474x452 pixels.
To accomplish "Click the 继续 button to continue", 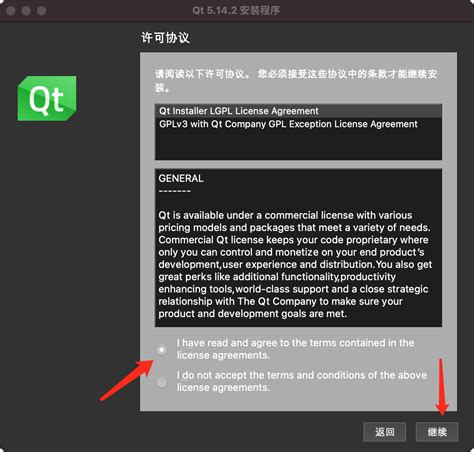I will tap(437, 432).
